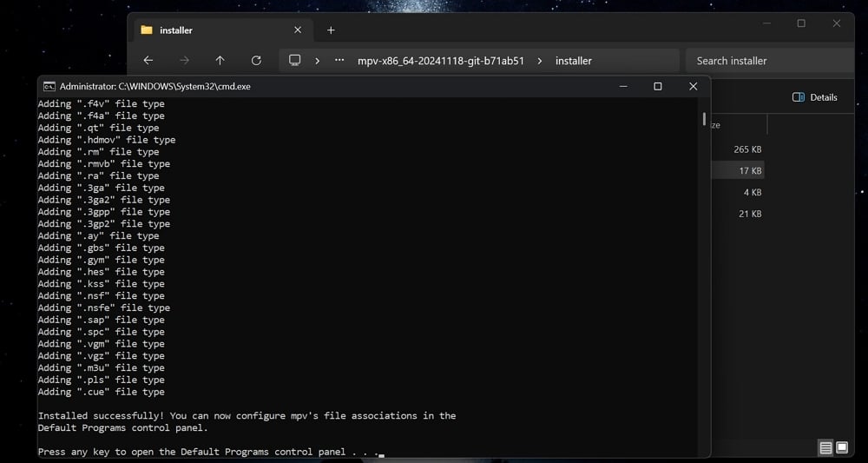Maximize the Administrator cmd.exe window
This screenshot has width=868, height=463.
click(658, 86)
